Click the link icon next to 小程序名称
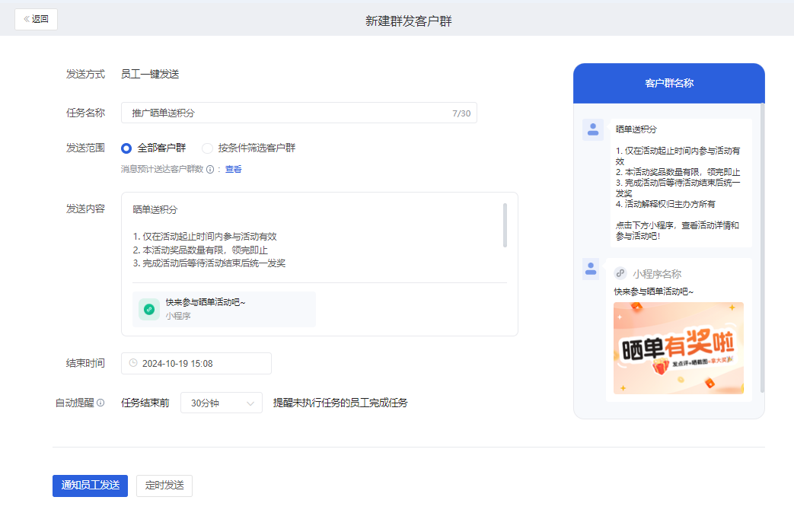The image size is (794, 532). pyautogui.click(x=620, y=273)
